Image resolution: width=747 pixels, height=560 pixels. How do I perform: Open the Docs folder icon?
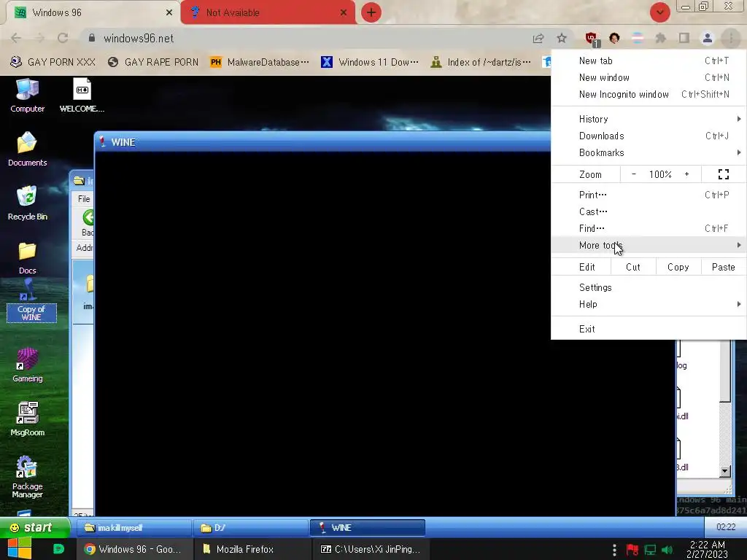pos(27,257)
